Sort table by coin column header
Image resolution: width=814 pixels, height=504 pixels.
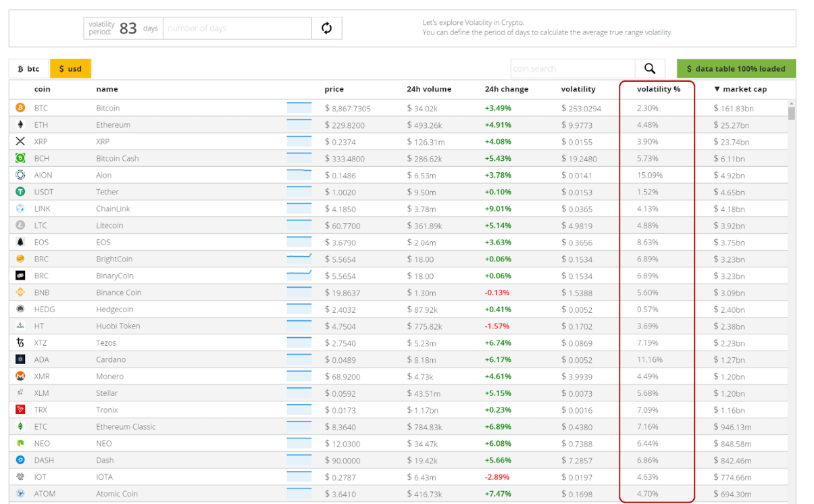click(43, 89)
